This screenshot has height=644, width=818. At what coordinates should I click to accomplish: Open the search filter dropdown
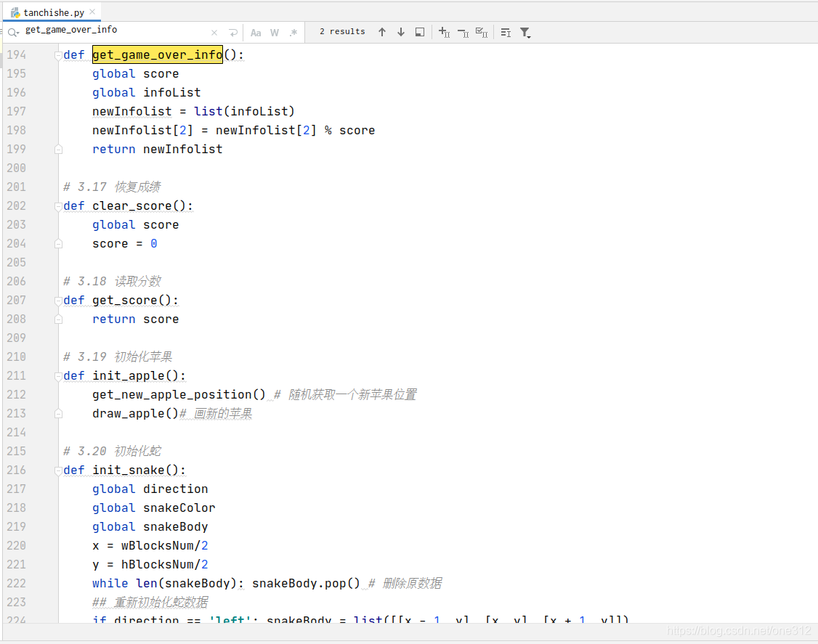(x=525, y=33)
